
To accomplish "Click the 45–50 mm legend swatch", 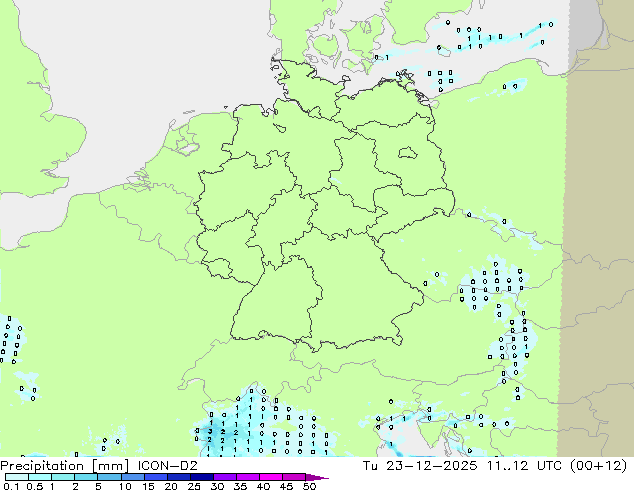I will 293,477.
